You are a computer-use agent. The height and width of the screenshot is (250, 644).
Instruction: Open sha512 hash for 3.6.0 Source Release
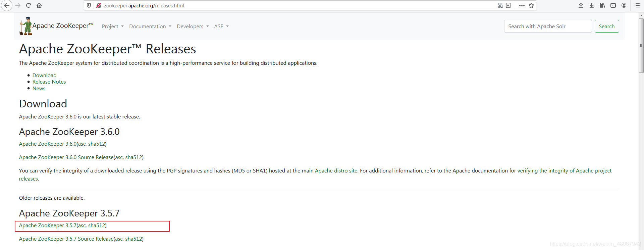(133, 157)
